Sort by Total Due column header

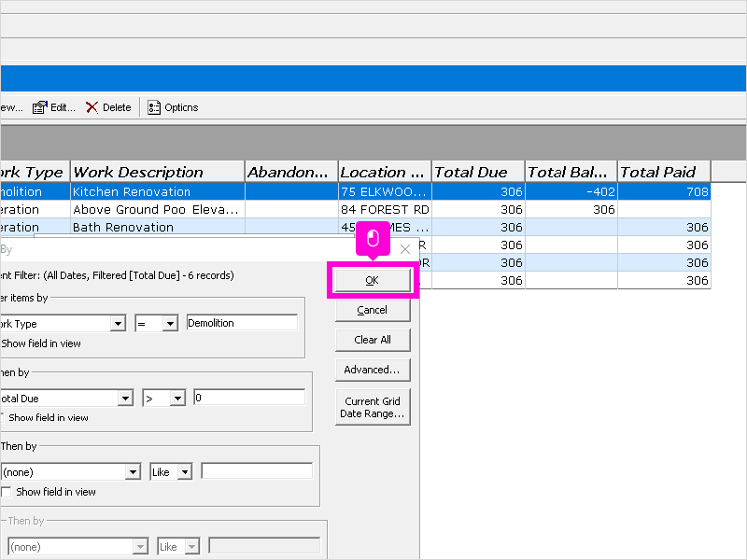click(478, 172)
